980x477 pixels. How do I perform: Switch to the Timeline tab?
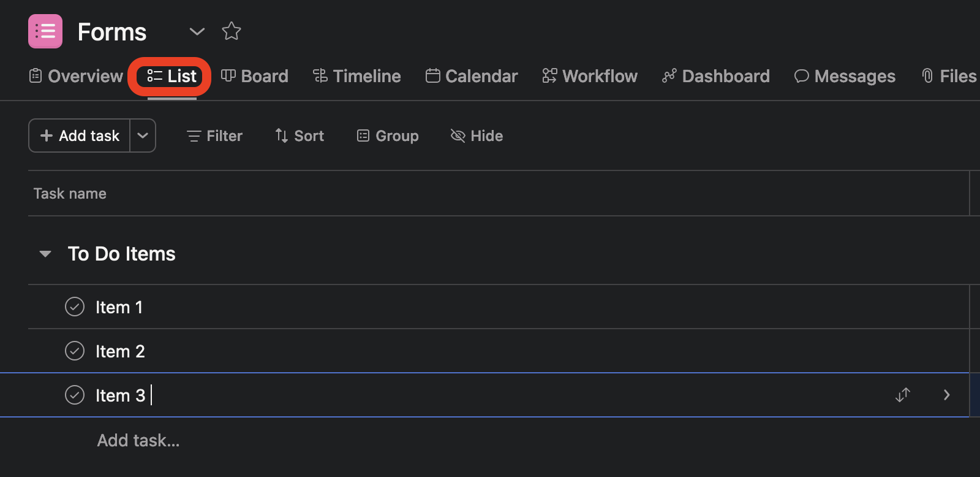click(x=356, y=76)
